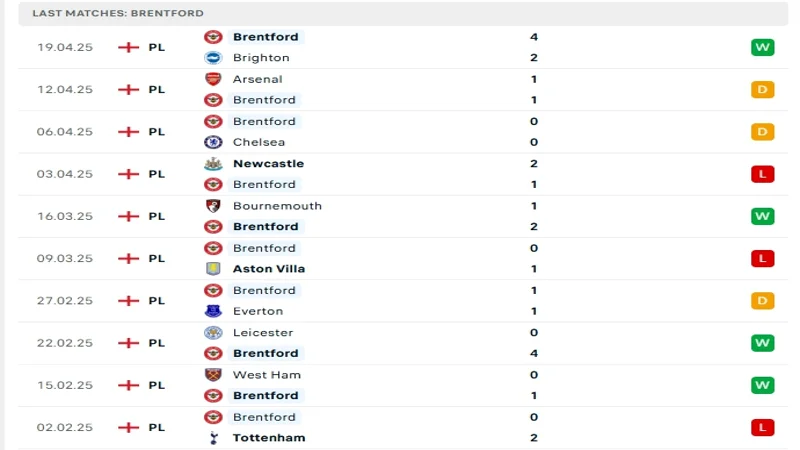Select the PL league label on 22.02.25
The height and width of the screenshot is (450, 800).
tap(157, 343)
